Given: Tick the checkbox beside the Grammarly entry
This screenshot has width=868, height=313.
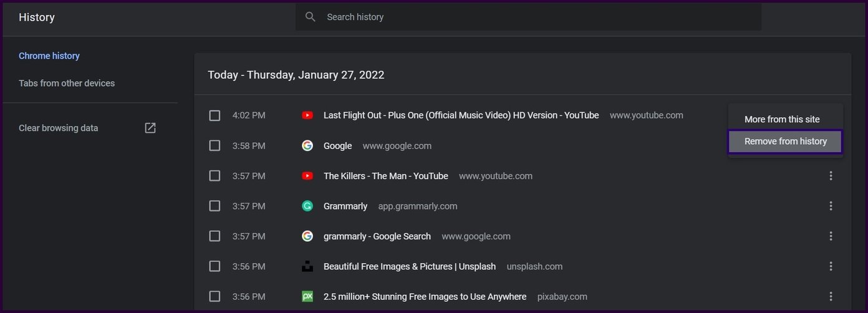Looking at the screenshot, I should (215, 206).
